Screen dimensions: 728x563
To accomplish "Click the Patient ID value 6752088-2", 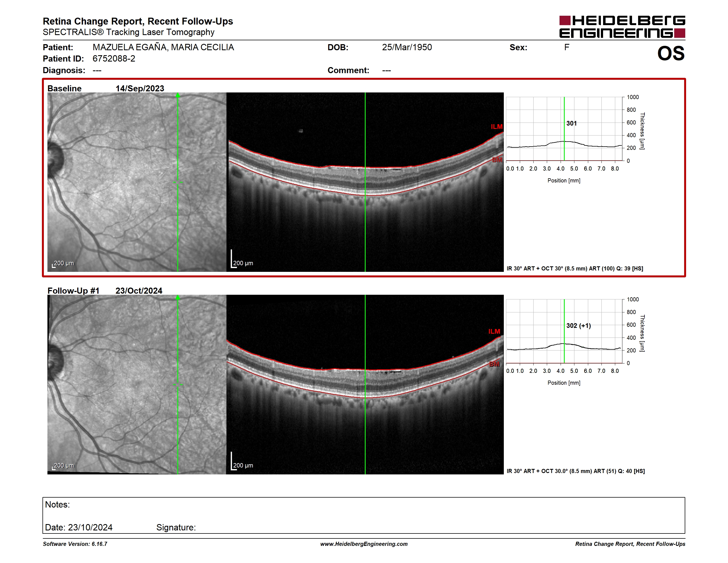I will [114, 59].
